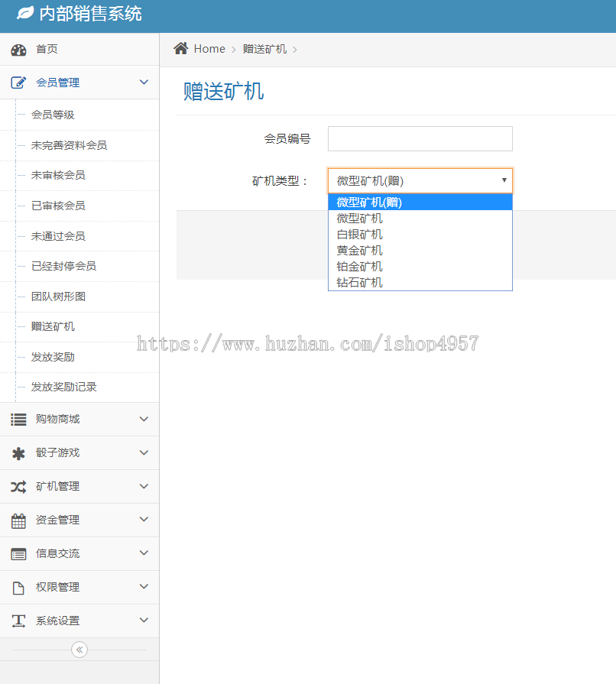Click 内部销售系统 header title
Viewport: 616px width, 684px height.
pos(90,14)
